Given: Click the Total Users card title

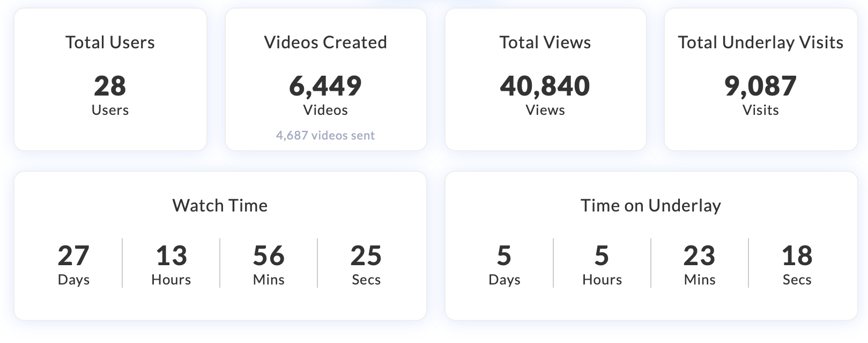Looking at the screenshot, I should 110,42.
